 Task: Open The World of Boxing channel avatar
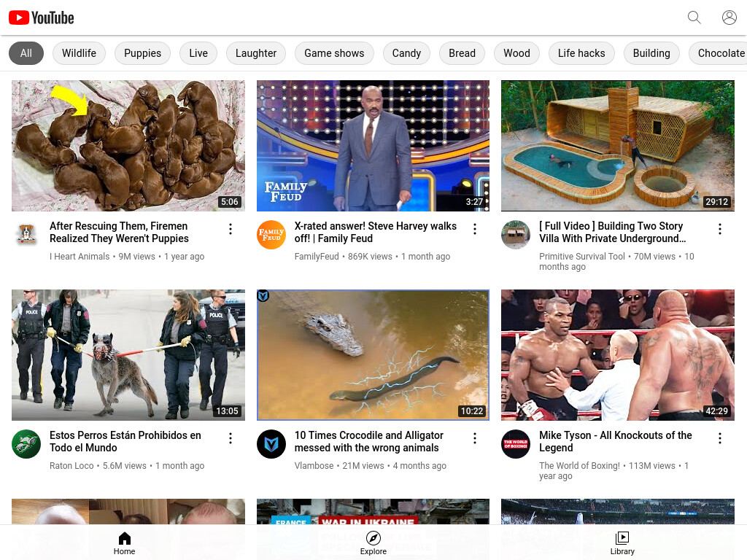point(516,444)
